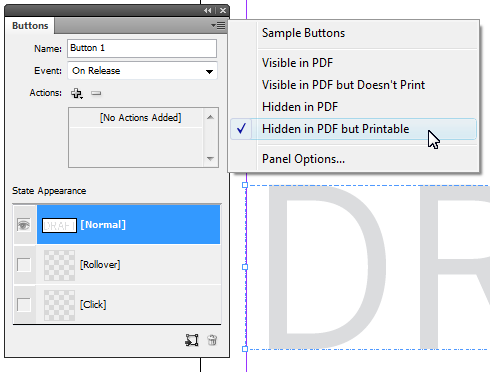Select the Buttons panel tab
The width and height of the screenshot is (490, 372).
click(30, 26)
